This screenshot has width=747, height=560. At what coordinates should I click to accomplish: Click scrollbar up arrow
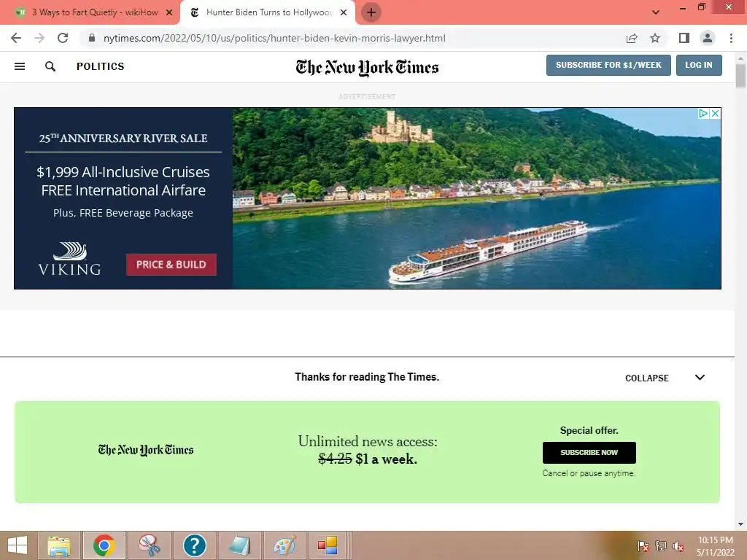tap(740, 58)
